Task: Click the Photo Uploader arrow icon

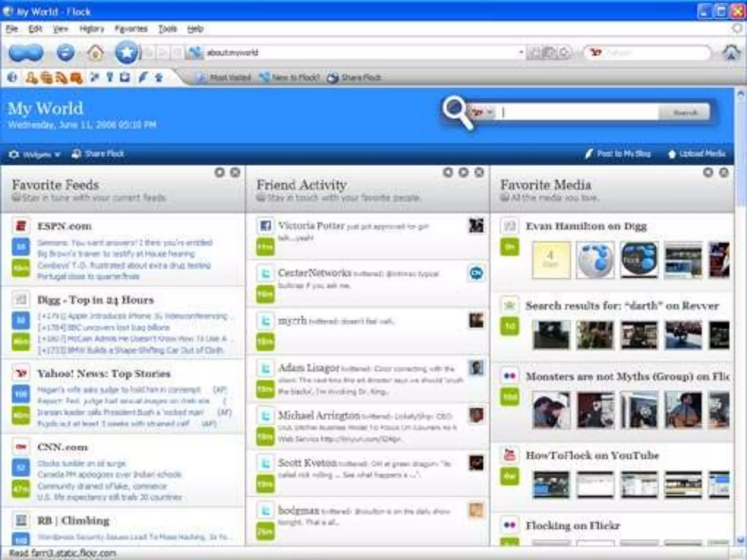Action: [x=159, y=77]
